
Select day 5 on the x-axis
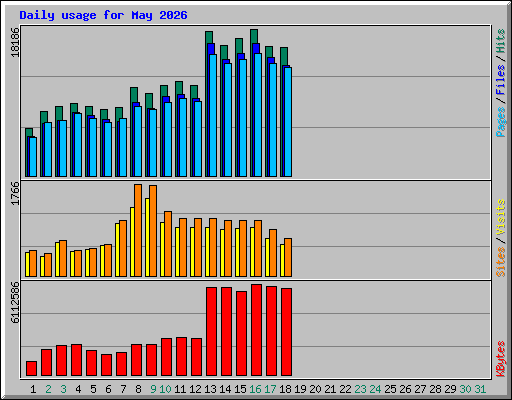(93, 389)
